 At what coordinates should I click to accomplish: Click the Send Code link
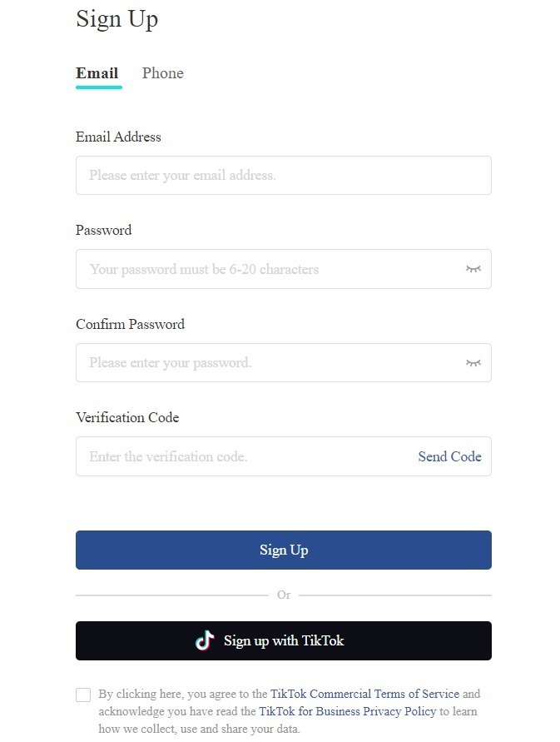pyautogui.click(x=449, y=456)
